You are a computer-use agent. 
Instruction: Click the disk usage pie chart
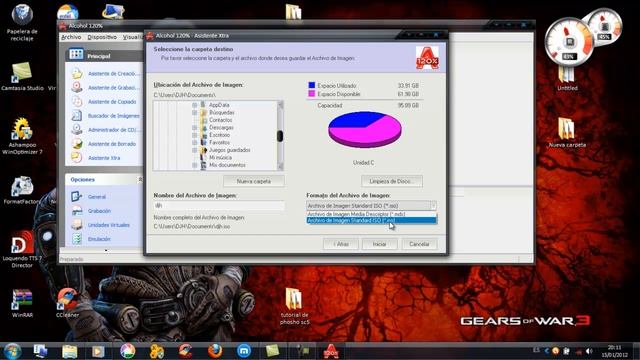365,130
